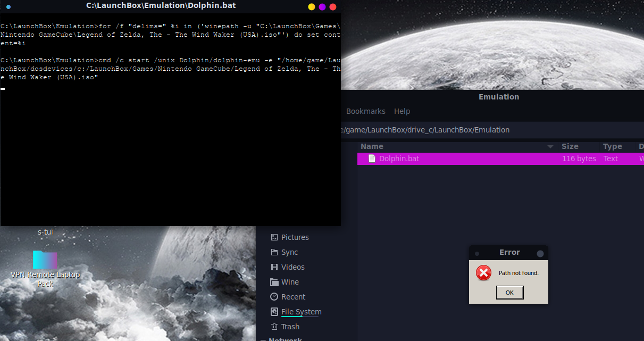644x341 pixels.
Task: Open the Help menu in file manager
Action: (x=402, y=111)
